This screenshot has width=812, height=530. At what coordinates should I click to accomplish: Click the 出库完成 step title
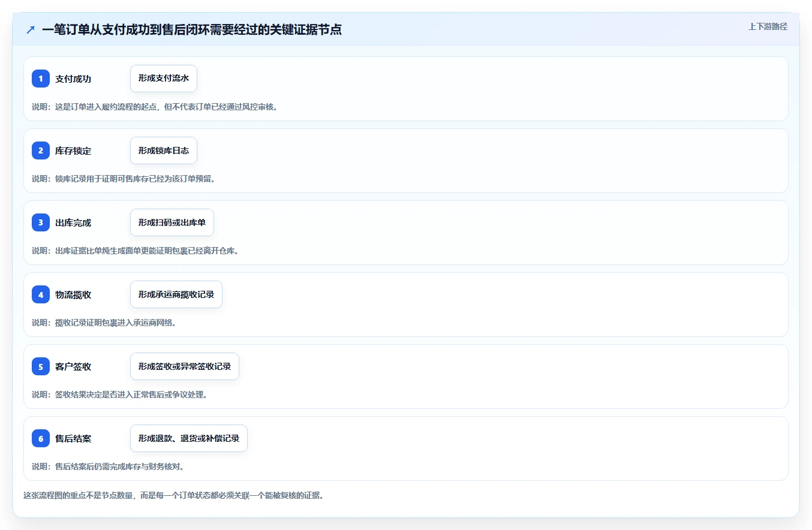coord(73,222)
